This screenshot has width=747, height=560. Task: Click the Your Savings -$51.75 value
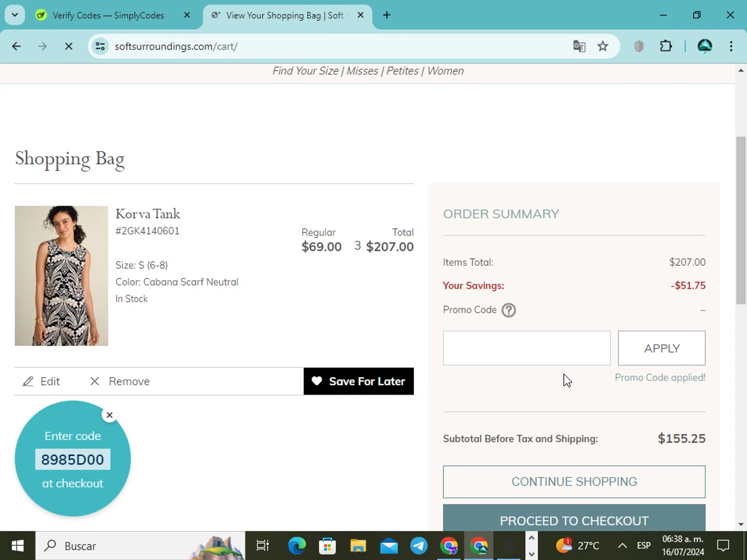[688, 286]
